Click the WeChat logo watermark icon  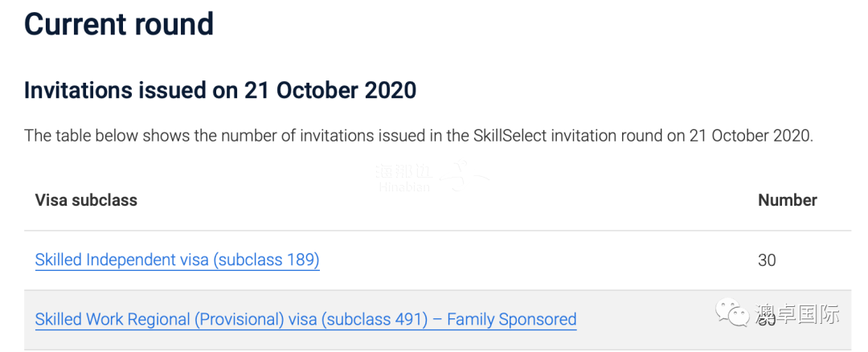coord(732,313)
